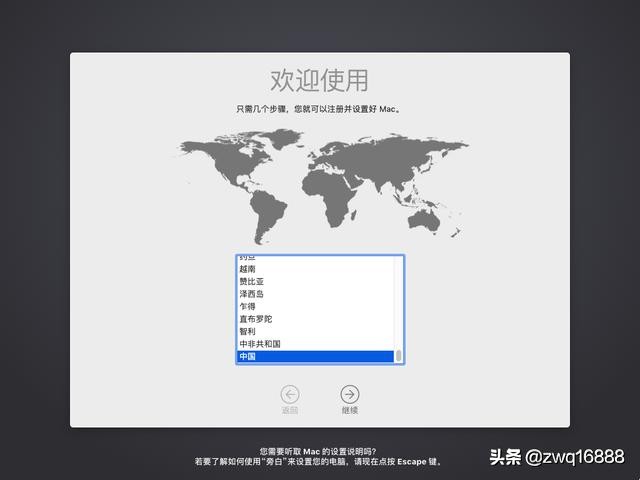Screen dimensions: 640x480
Task: Select 智利 in the country list
Action: (x=316, y=331)
